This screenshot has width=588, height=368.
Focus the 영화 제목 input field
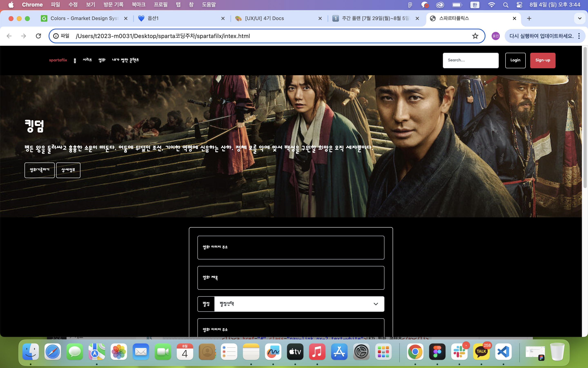291,278
